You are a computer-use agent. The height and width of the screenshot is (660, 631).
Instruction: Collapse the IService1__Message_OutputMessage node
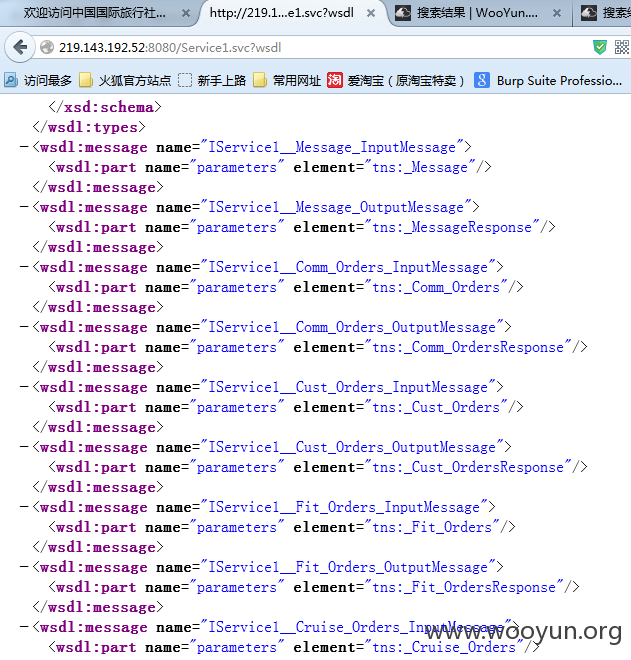[24, 207]
